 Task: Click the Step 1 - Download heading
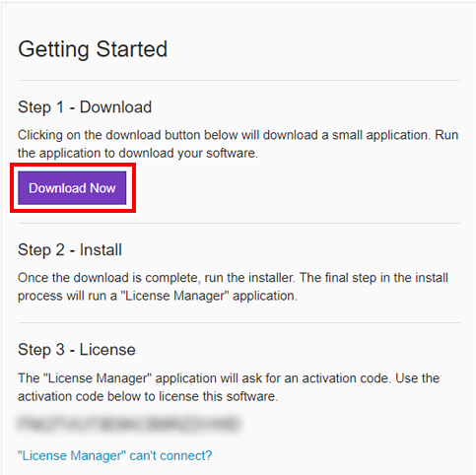(x=85, y=107)
